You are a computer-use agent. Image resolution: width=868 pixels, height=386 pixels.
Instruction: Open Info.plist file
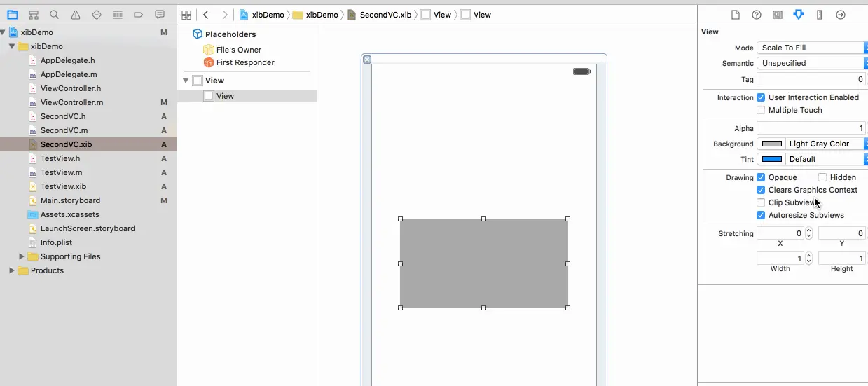click(57, 242)
